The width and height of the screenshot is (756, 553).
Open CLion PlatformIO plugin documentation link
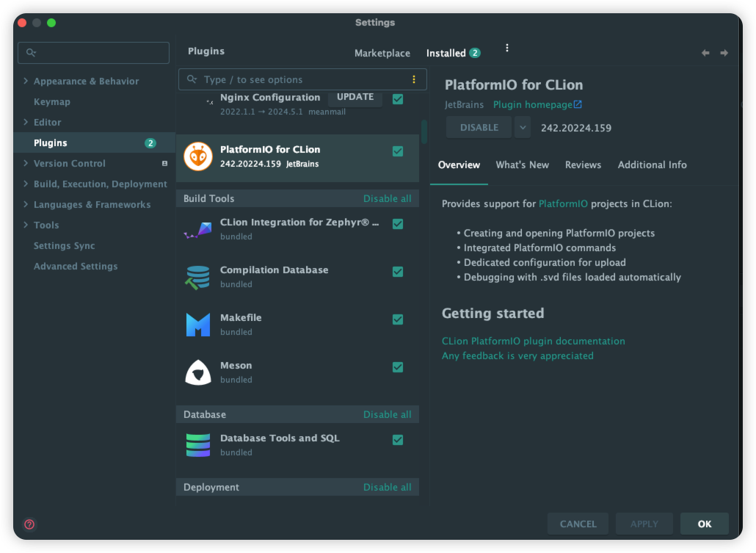pyautogui.click(x=534, y=341)
